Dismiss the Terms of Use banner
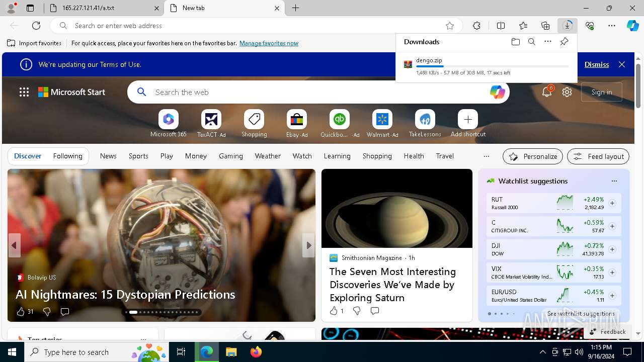The height and width of the screenshot is (362, 644). [597, 64]
